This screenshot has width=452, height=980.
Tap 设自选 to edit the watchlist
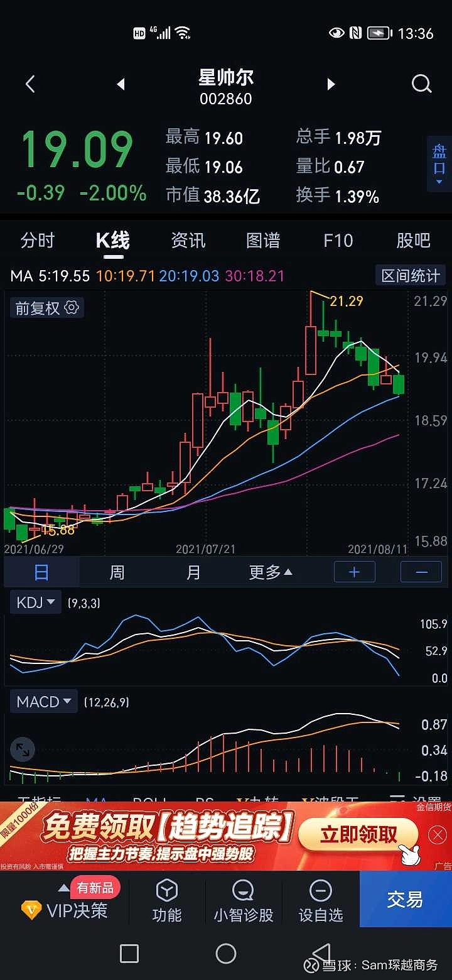point(321,900)
